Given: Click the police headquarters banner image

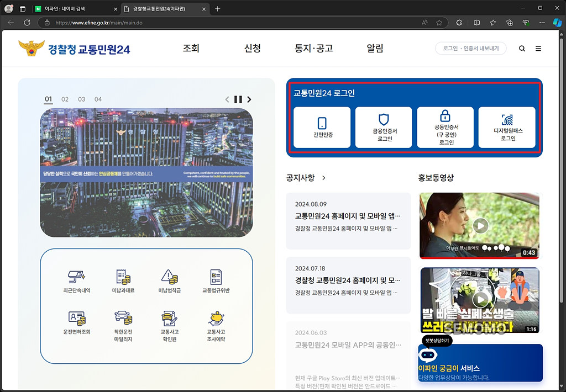Looking at the screenshot, I should (x=146, y=172).
